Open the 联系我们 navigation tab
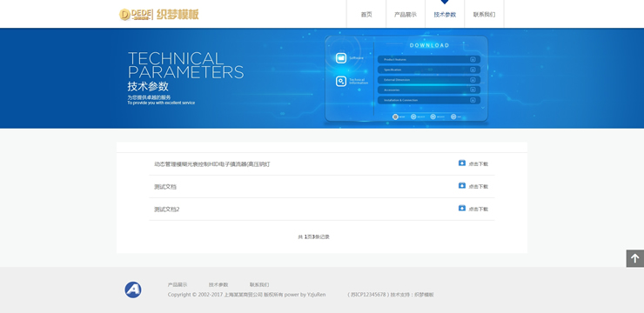This screenshot has width=644, height=313. coord(484,15)
